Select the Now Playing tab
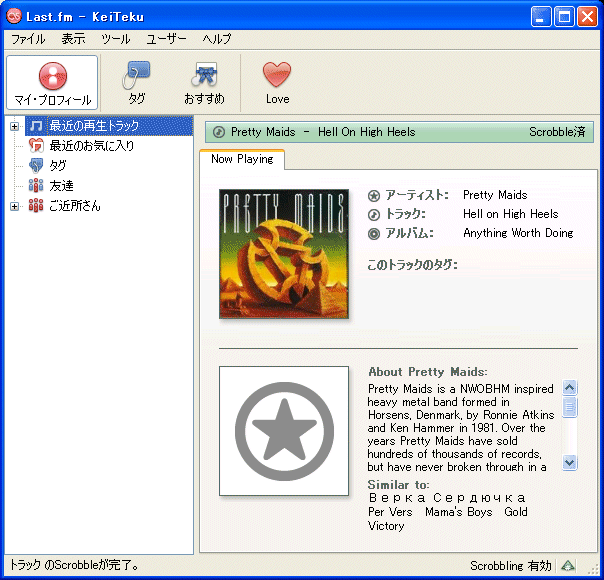The width and height of the screenshot is (604, 580). pyautogui.click(x=242, y=159)
